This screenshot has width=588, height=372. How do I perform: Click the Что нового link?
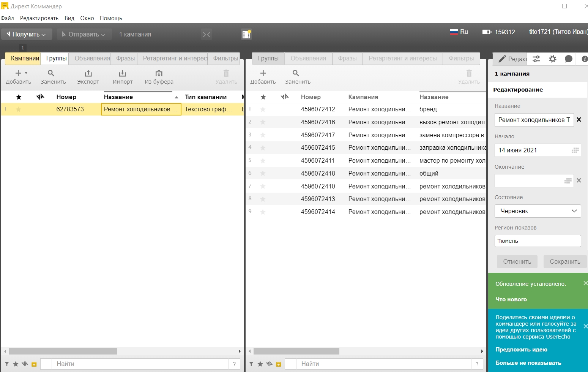511,299
